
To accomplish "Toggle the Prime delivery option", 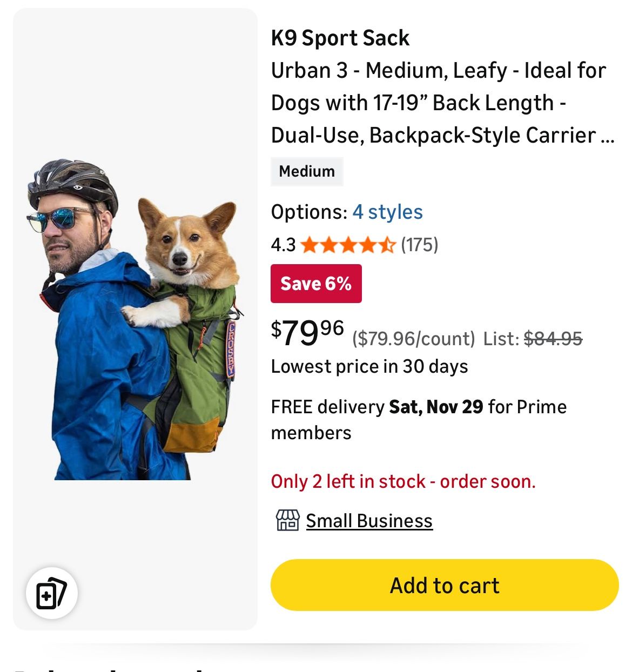I will coord(419,419).
